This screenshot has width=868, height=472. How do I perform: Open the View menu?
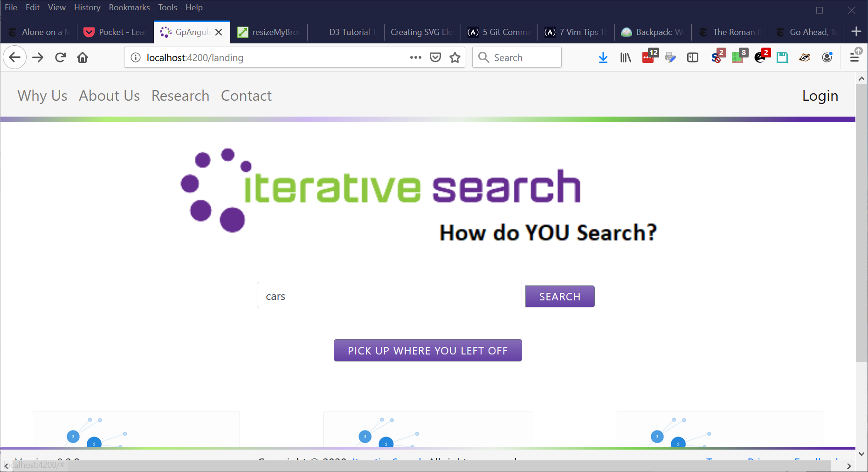point(56,7)
